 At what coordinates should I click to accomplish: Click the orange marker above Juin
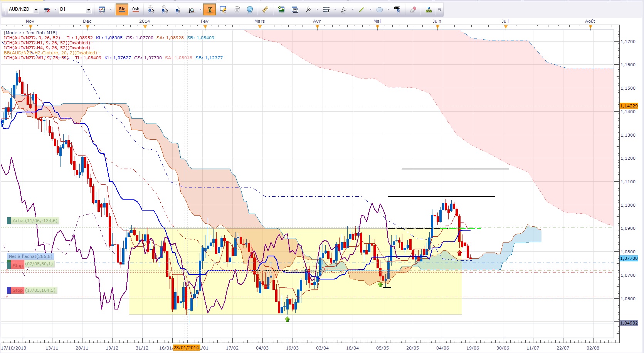tap(437, 27)
